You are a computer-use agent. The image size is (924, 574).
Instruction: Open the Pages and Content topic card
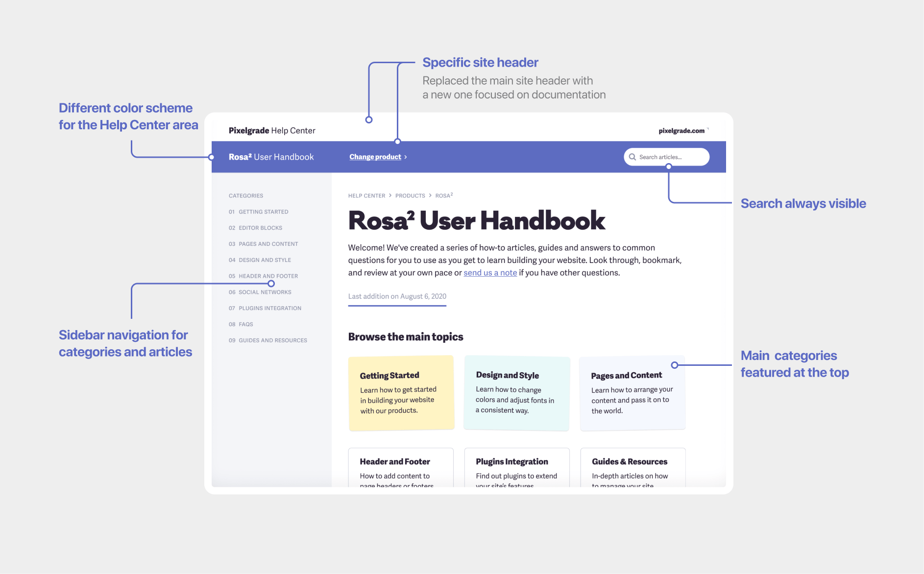coord(632,393)
